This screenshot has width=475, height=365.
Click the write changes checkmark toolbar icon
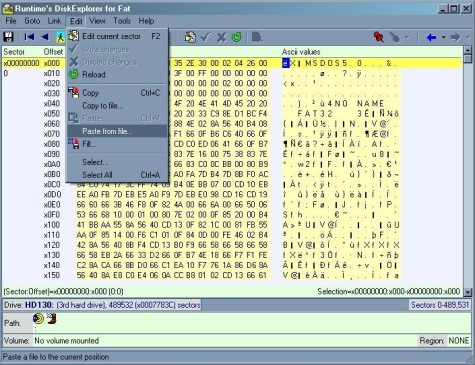(206, 37)
